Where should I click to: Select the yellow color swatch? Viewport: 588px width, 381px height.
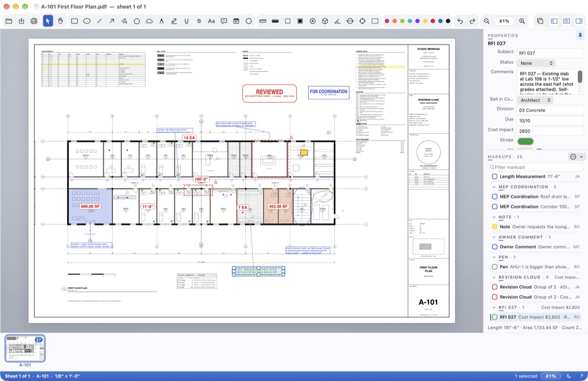pos(425,21)
